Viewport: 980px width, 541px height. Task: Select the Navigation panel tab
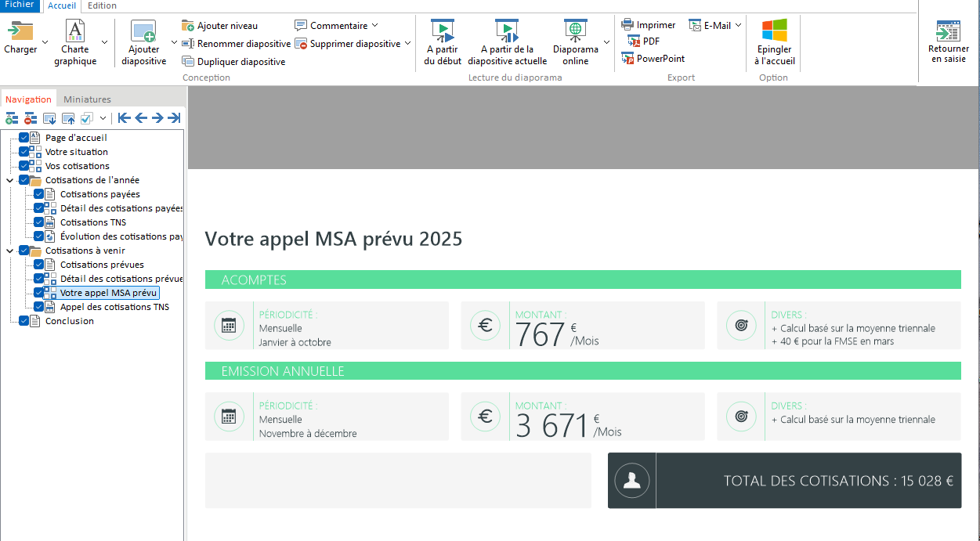point(28,99)
